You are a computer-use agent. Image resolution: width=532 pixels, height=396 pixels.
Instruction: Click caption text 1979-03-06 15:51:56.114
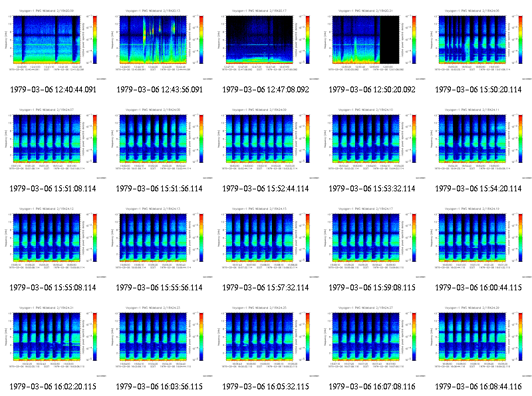click(159, 189)
